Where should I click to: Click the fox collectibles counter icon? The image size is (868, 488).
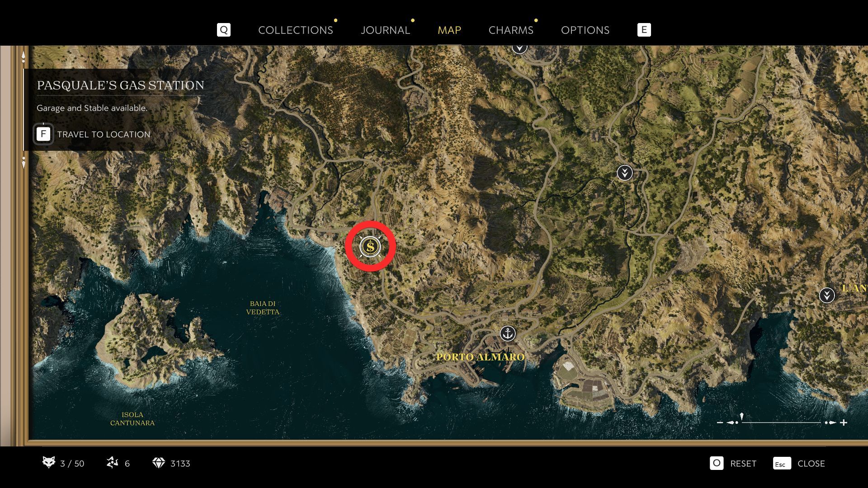[x=48, y=462]
